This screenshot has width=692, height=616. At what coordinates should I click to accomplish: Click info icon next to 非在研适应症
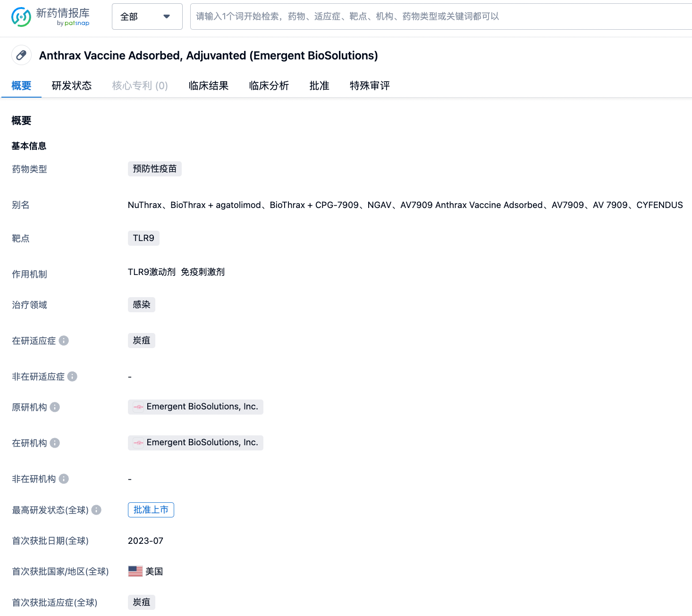72,376
